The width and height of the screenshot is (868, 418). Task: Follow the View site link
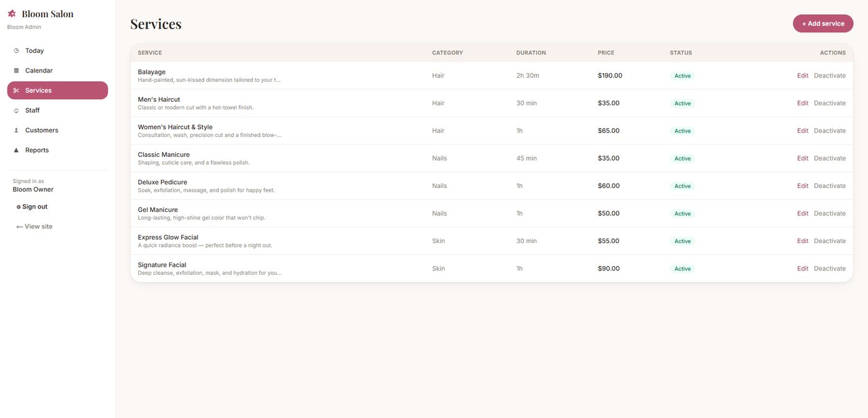[34, 226]
